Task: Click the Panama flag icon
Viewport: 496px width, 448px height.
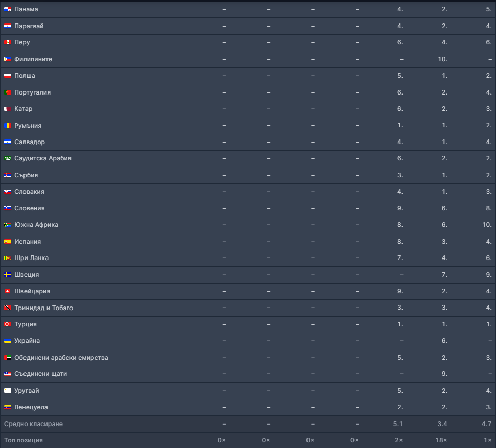Action: pyautogui.click(x=8, y=9)
